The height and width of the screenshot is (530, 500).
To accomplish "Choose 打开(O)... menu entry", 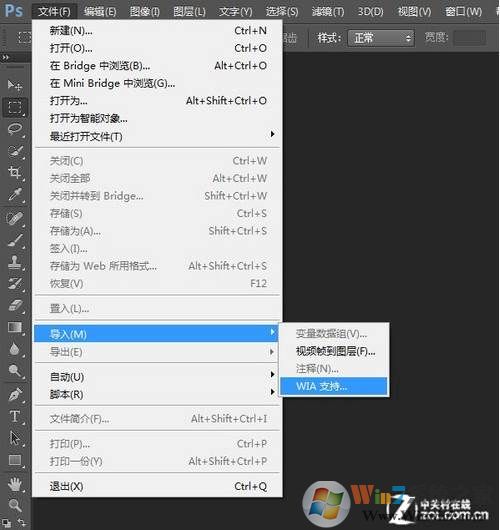I will point(158,48).
